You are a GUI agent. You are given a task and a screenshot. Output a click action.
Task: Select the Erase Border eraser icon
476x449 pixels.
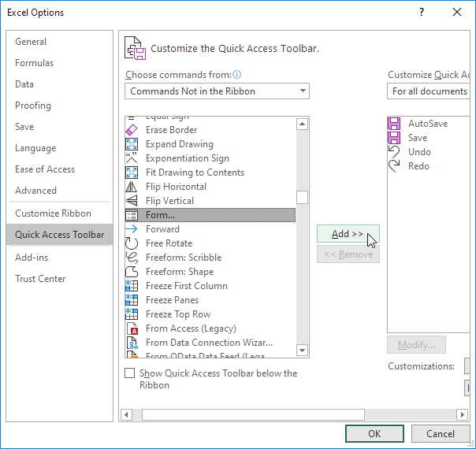click(x=132, y=130)
